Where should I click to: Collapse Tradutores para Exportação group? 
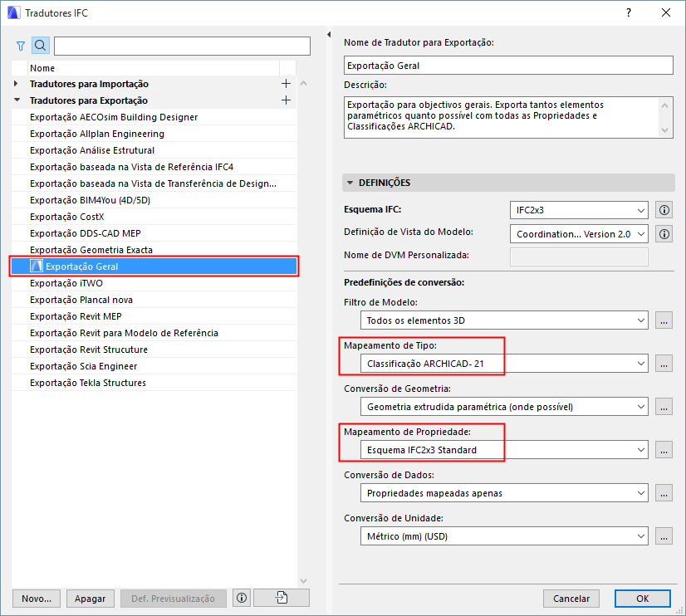(x=17, y=100)
